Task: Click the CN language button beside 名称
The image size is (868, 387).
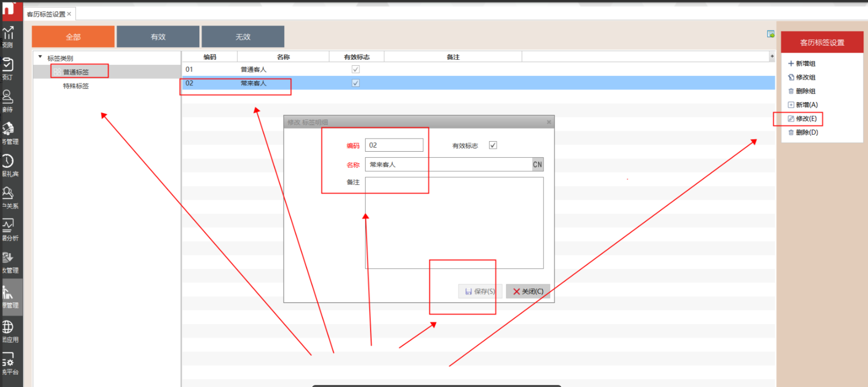Action: [x=537, y=165]
